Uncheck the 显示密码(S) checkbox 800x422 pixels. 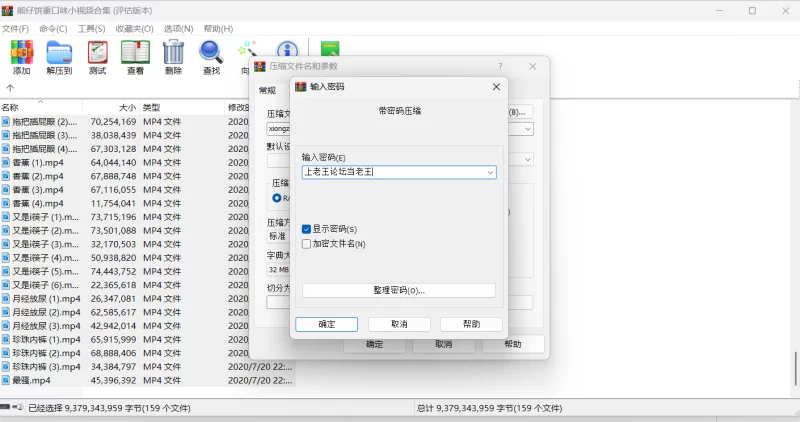click(306, 229)
